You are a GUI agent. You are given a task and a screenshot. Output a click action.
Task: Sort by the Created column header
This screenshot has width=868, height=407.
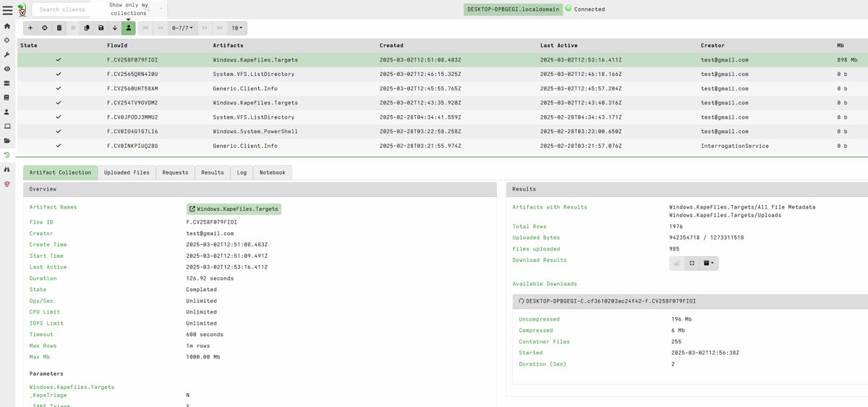coord(391,46)
